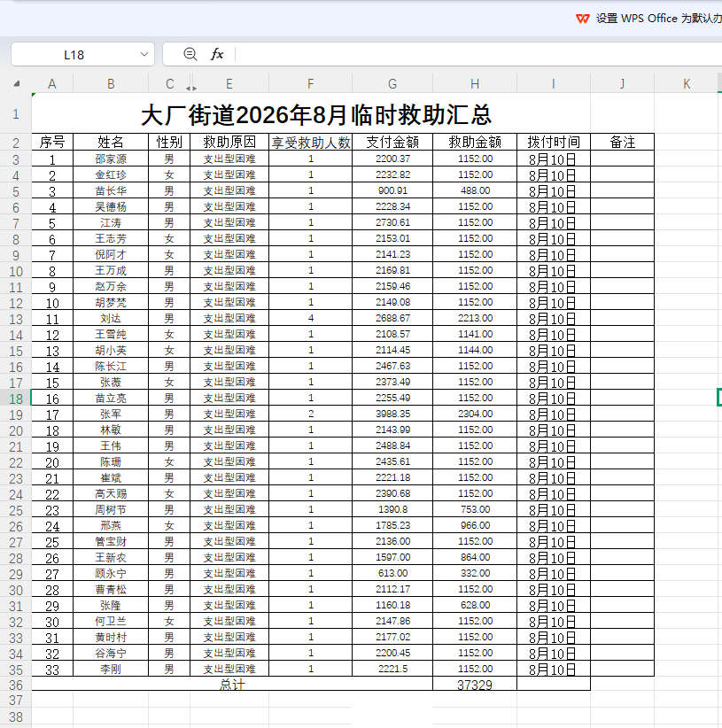Click relief amount 332.00
The height and width of the screenshot is (728, 722).
click(475, 573)
